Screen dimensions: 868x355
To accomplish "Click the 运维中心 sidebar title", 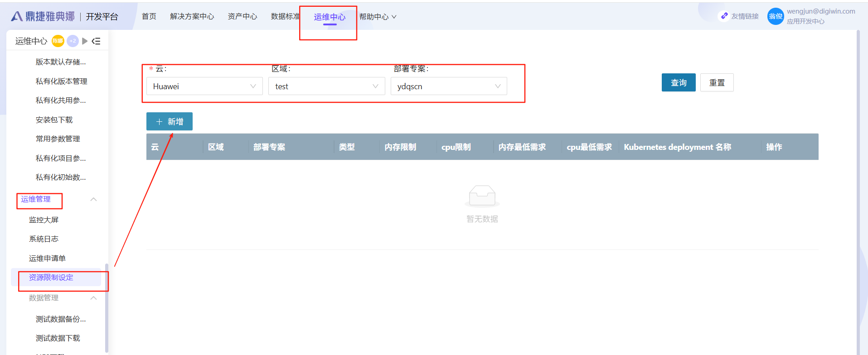I will click(31, 41).
